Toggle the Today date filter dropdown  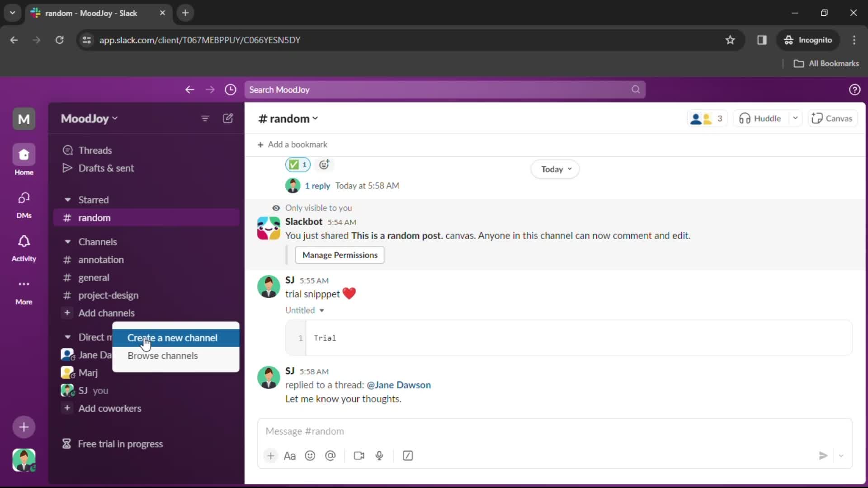point(554,169)
